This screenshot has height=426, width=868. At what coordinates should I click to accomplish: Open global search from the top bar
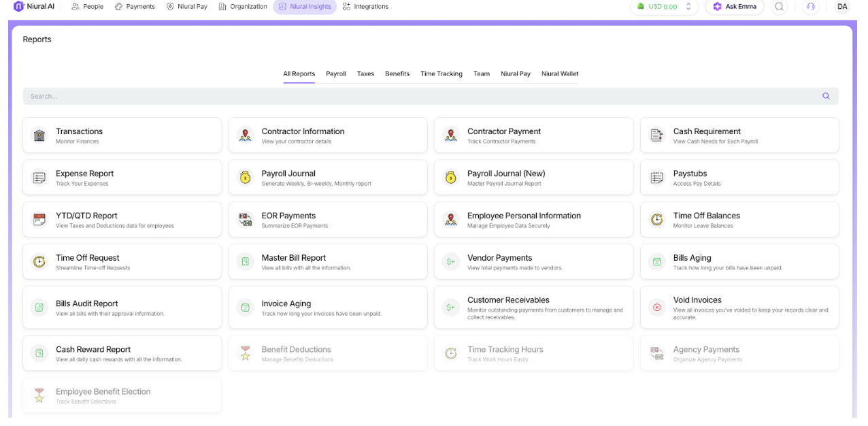[x=780, y=6]
